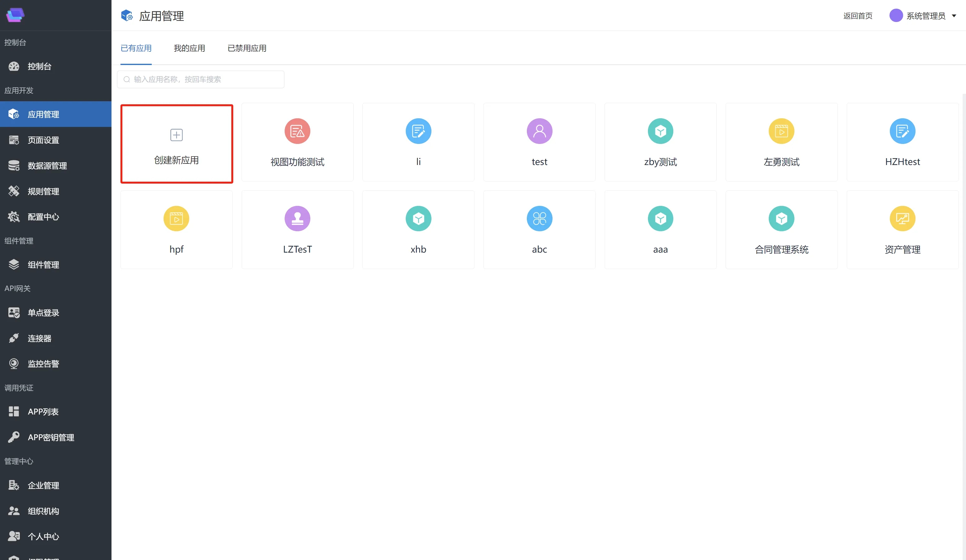Click the plus icon to create new app
The image size is (966, 560).
[x=176, y=135]
